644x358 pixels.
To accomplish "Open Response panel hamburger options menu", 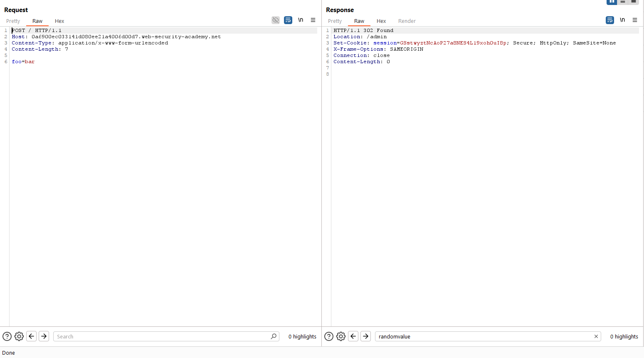I will (x=635, y=20).
